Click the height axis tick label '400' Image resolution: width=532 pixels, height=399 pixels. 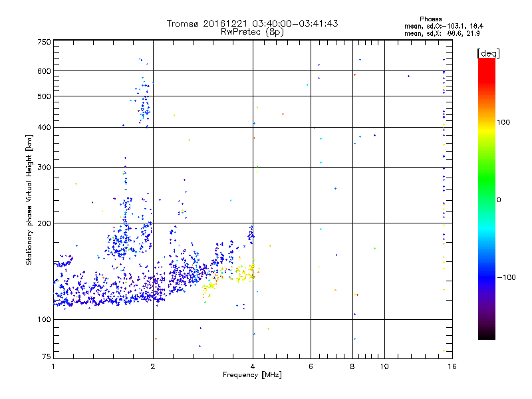click(x=44, y=127)
